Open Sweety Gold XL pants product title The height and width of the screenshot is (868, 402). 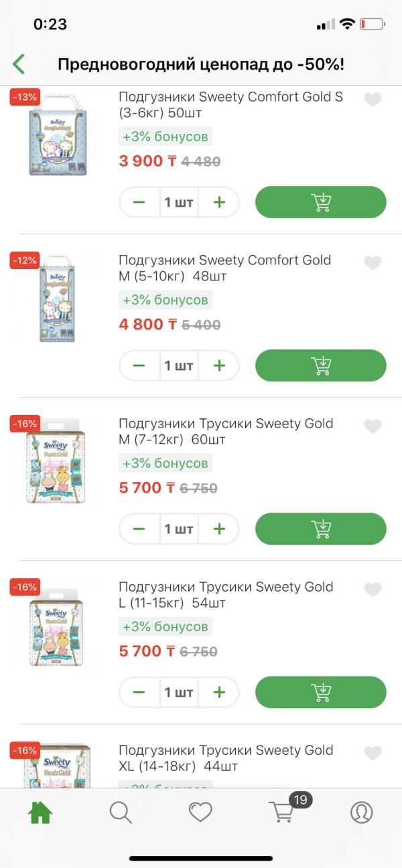tap(226, 758)
